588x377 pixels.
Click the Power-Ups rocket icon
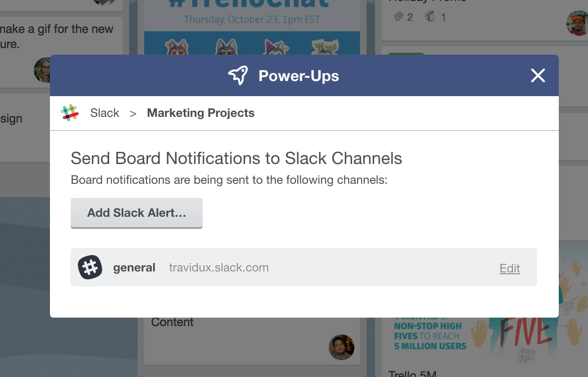click(x=238, y=76)
